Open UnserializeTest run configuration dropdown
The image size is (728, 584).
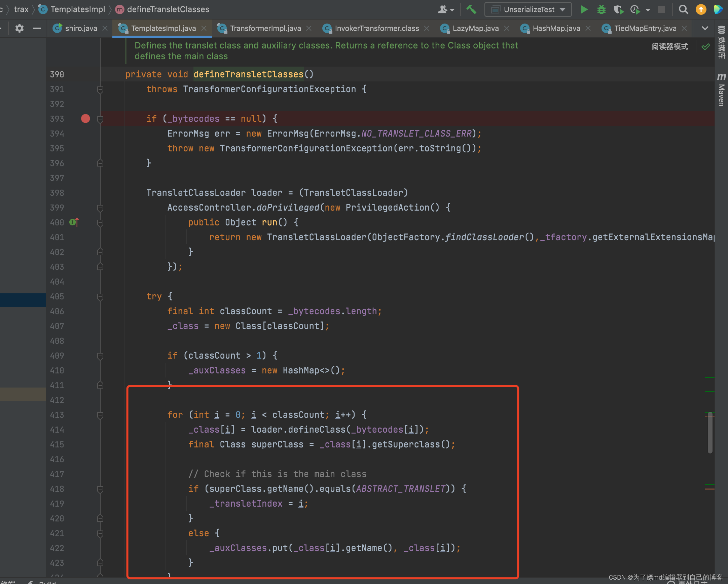[528, 9]
